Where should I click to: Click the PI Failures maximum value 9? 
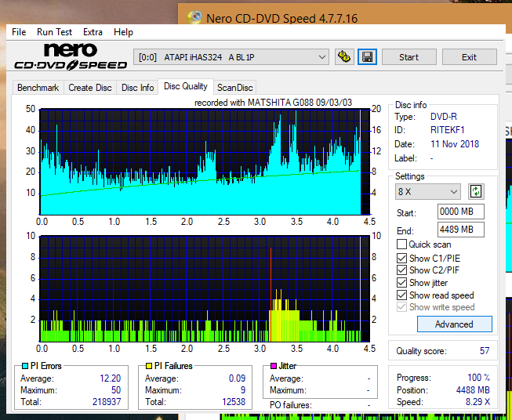242,390
